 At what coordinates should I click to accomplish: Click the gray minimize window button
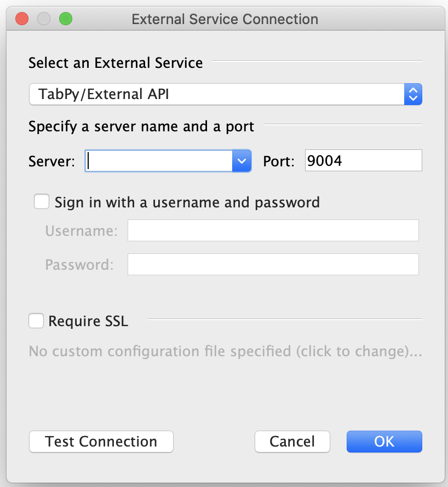pos(44,19)
